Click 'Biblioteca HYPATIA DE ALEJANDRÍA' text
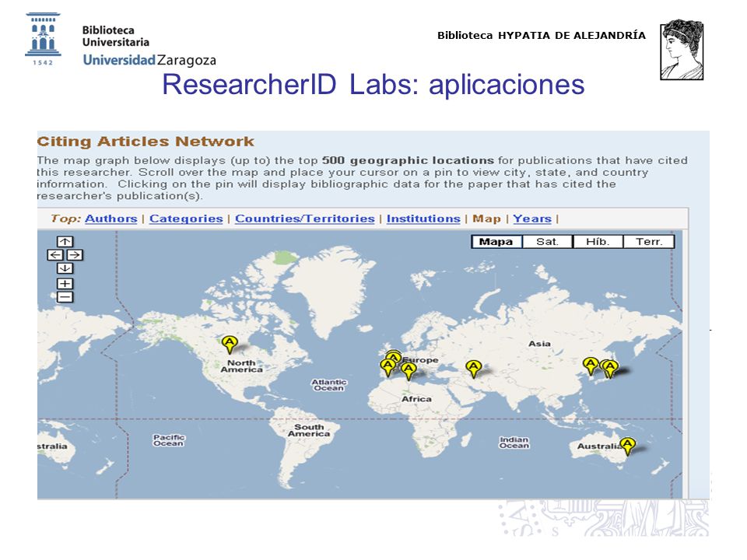Image resolution: width=747 pixels, height=560 pixels. [x=542, y=35]
